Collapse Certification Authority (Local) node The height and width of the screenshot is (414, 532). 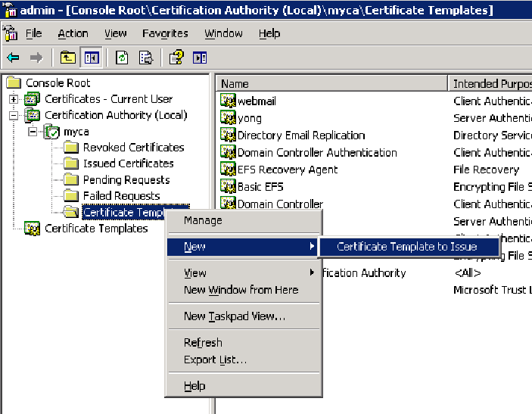14,115
